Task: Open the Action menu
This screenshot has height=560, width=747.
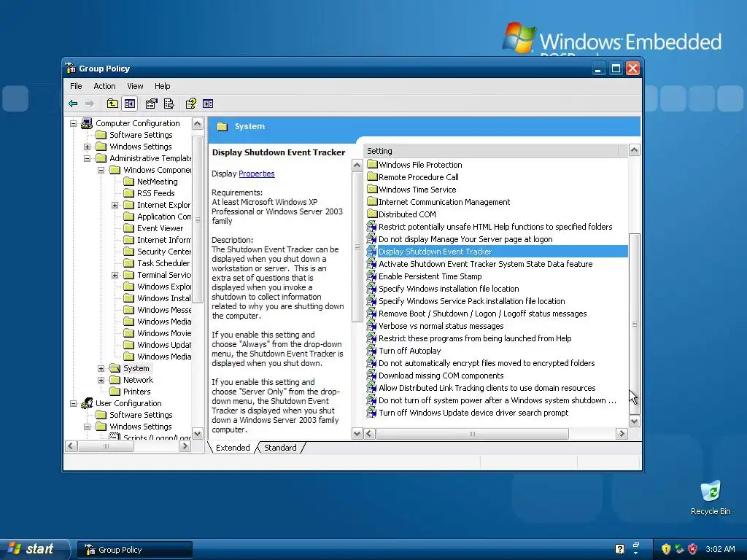Action: coord(104,86)
